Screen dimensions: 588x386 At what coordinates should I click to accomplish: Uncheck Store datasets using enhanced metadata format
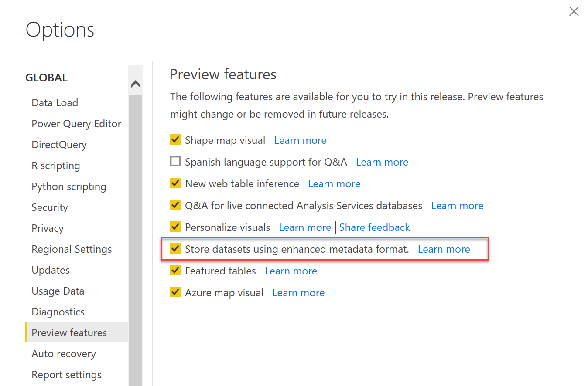click(x=175, y=249)
